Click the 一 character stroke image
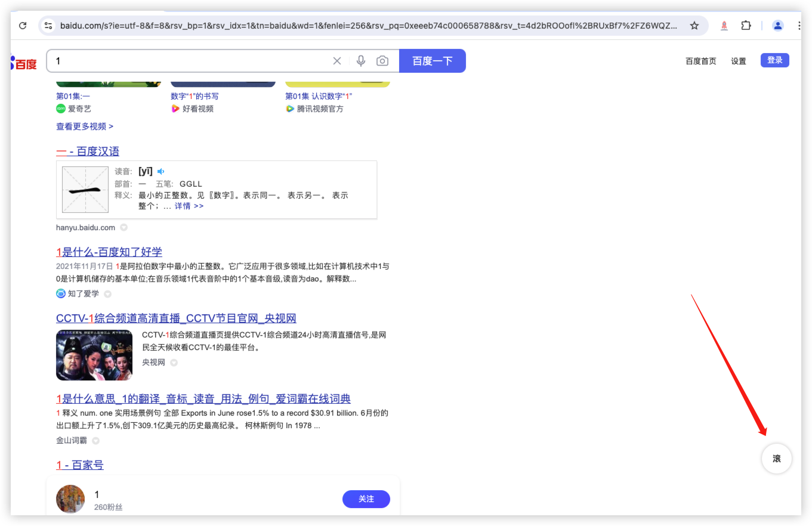 85,190
